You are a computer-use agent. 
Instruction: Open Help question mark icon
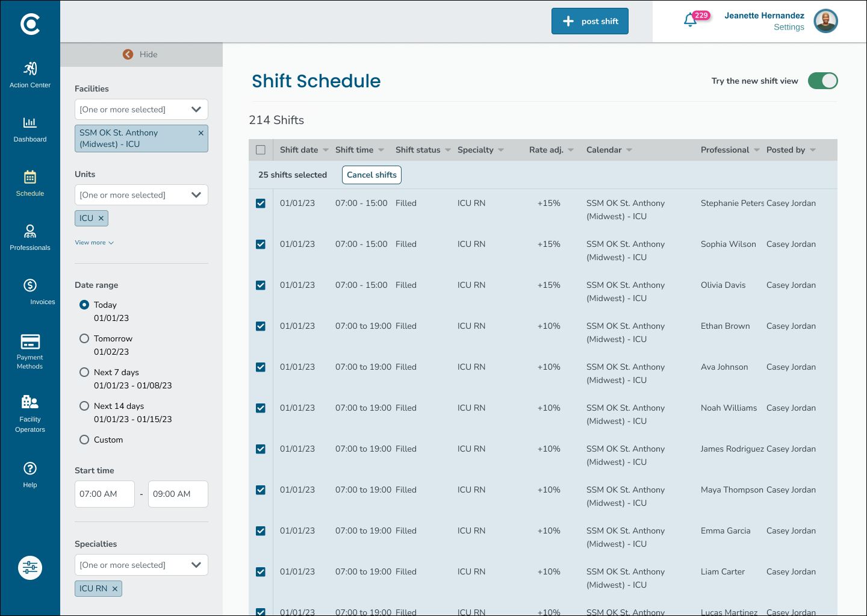point(30,468)
